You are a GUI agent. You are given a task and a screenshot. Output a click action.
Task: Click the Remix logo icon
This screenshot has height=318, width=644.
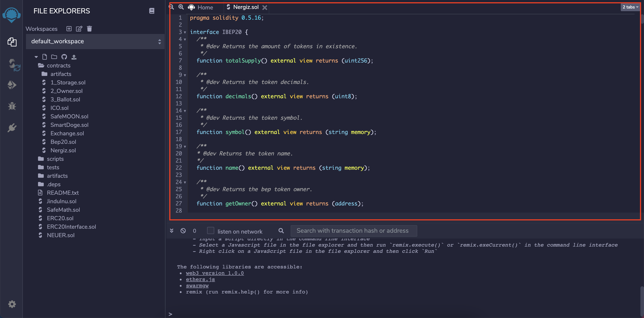point(11,15)
